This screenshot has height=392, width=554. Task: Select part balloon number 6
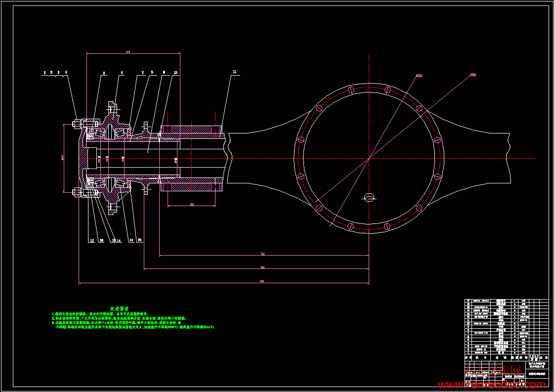pyautogui.click(x=122, y=73)
